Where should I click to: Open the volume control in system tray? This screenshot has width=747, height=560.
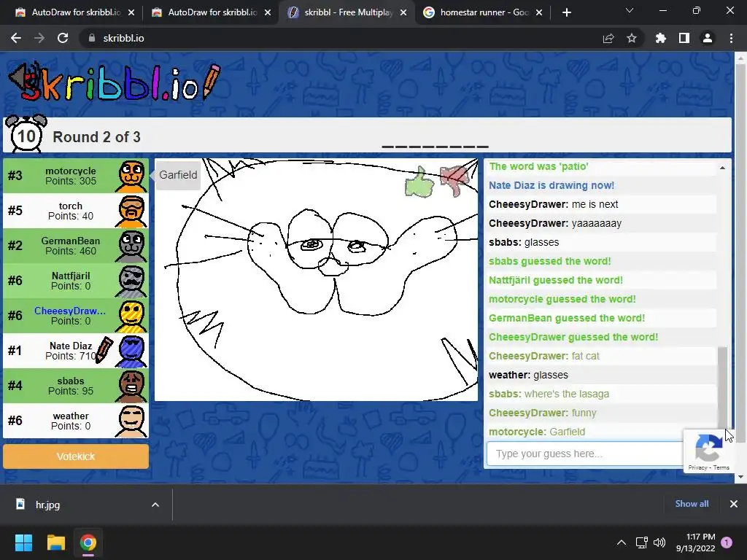[x=659, y=542]
